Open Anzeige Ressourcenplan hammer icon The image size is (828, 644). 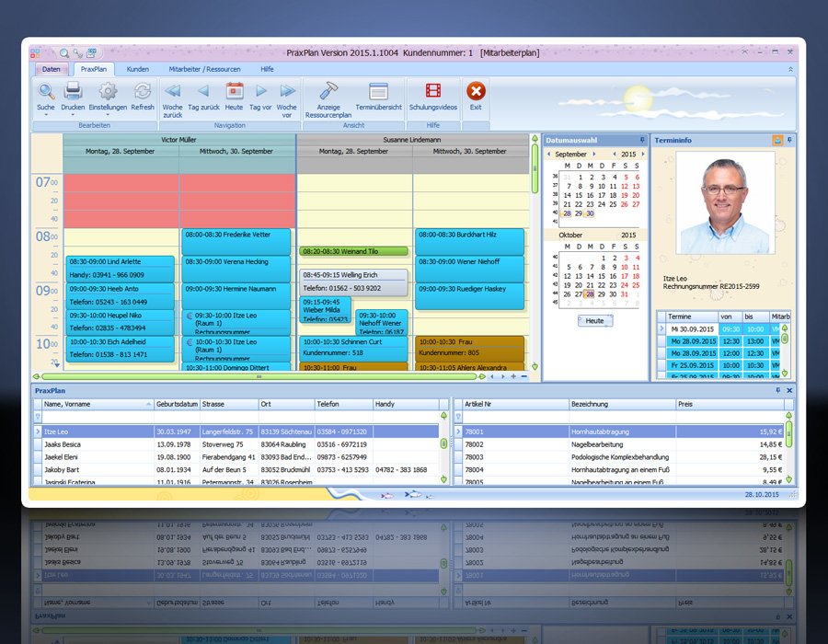click(328, 92)
